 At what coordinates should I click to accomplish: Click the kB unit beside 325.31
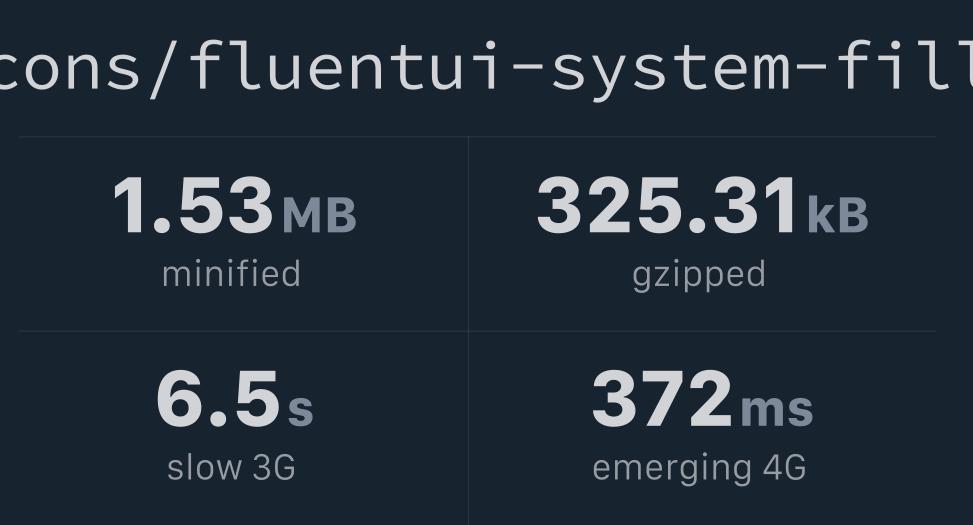(x=838, y=215)
